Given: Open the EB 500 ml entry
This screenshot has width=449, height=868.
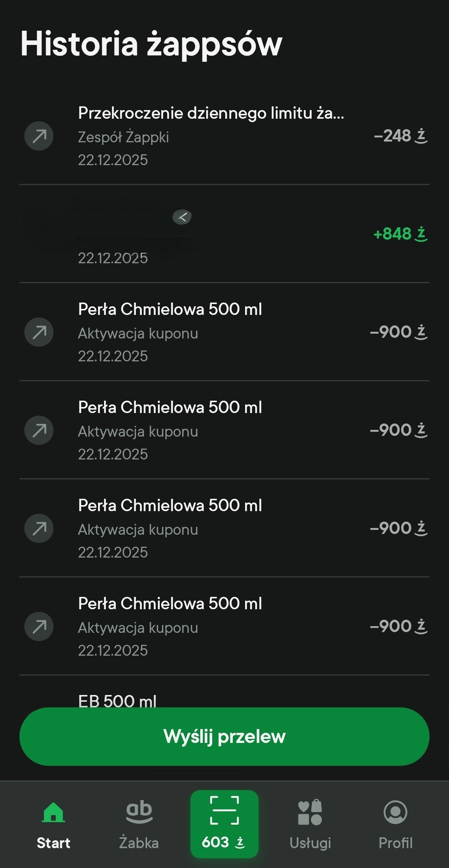Looking at the screenshot, I should [117, 700].
